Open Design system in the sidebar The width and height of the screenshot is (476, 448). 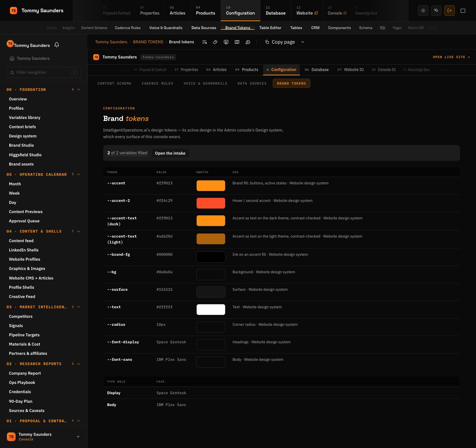point(23,136)
